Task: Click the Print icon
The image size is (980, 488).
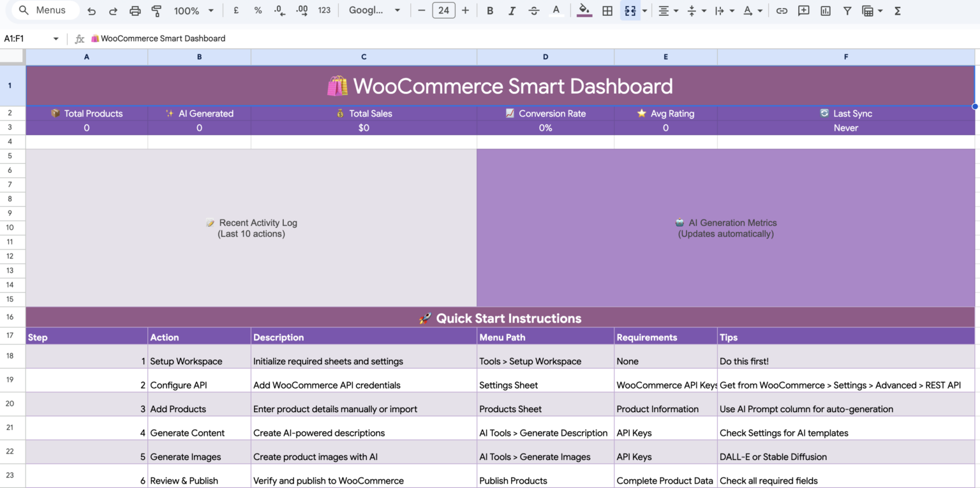Action: coord(135,11)
